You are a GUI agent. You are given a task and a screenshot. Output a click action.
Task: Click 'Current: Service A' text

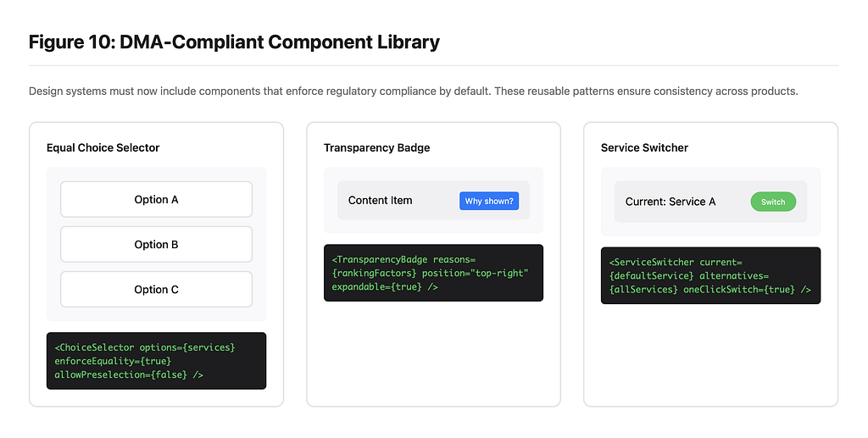(670, 202)
